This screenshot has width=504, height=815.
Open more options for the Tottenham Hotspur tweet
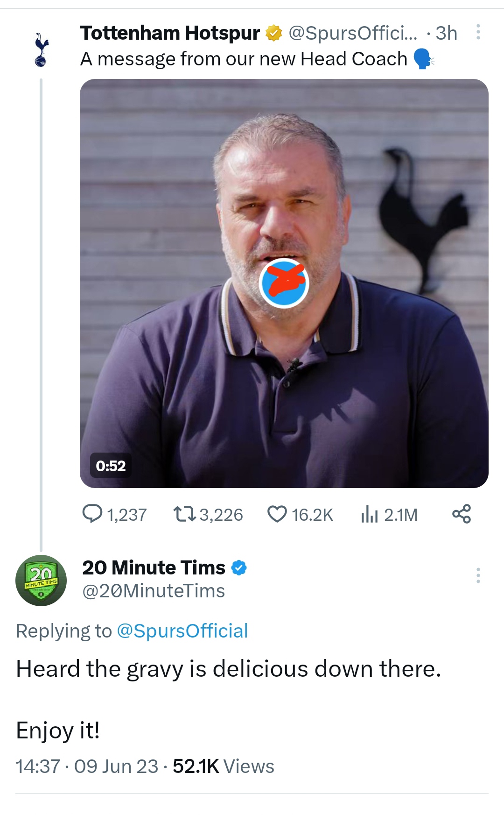(x=478, y=32)
